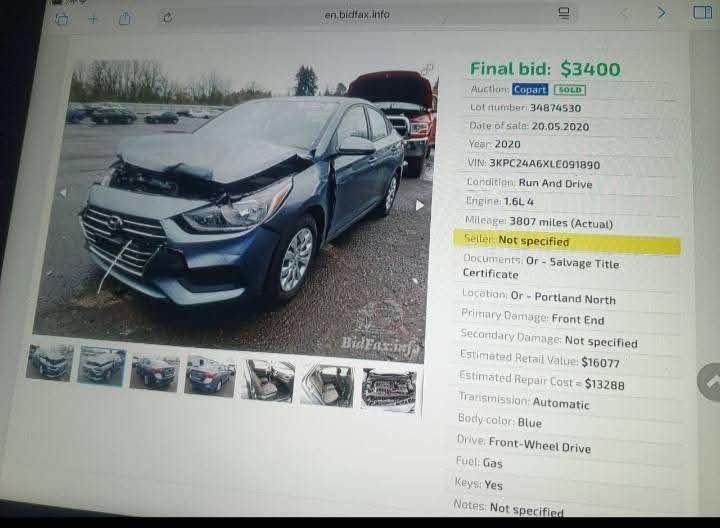720x528 pixels.
Task: Tap the reader view icon in address bar
Action: pyautogui.click(x=564, y=14)
